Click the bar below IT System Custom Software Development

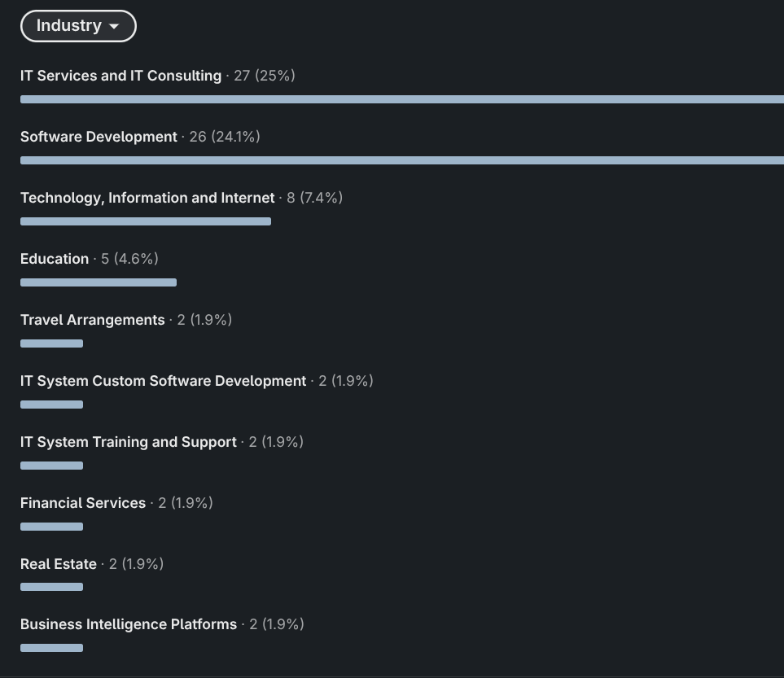pos(51,405)
